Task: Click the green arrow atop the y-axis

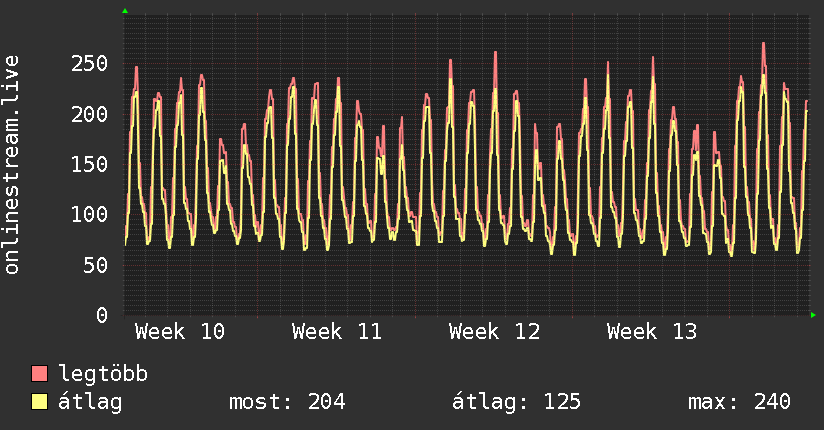Action: pos(125,11)
